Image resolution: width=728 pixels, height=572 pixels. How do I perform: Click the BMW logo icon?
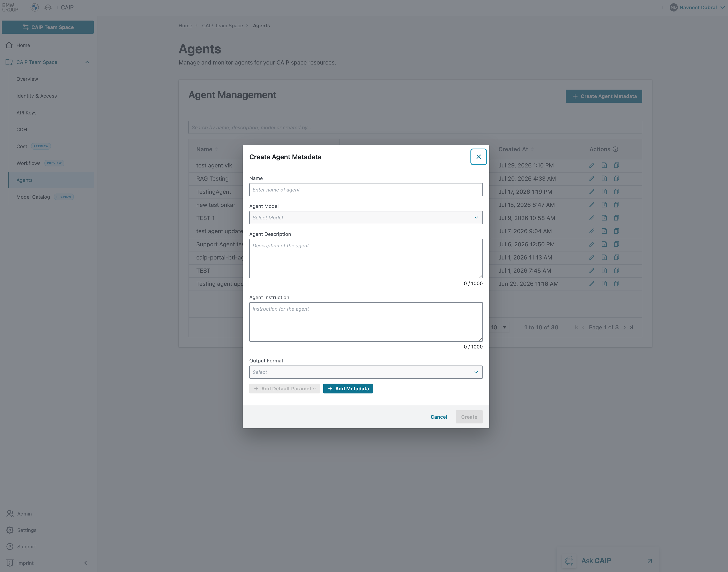coord(35,7)
